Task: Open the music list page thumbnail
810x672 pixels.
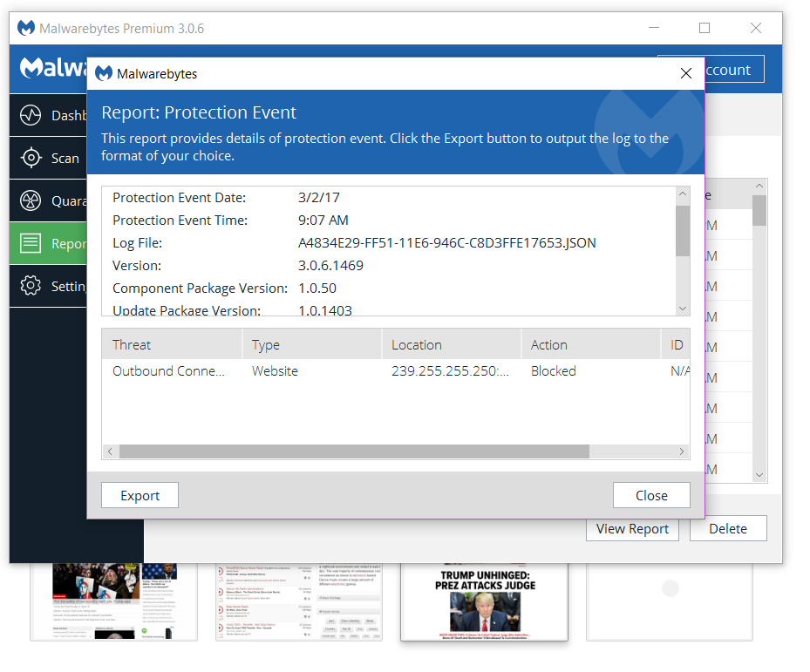Action: (298, 601)
